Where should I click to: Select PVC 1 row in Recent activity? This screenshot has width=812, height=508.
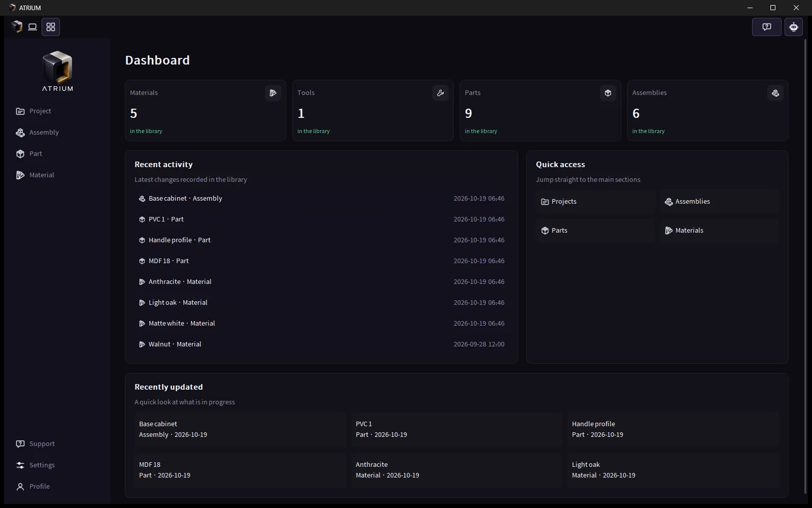coord(321,219)
